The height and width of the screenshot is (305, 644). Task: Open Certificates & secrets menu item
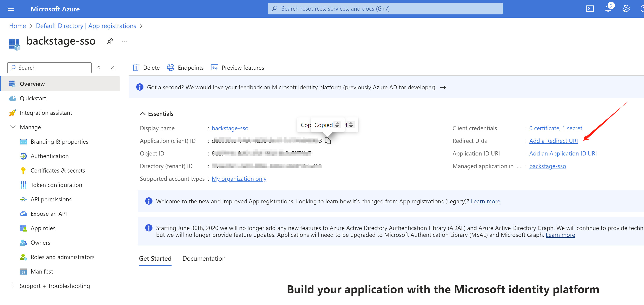pyautogui.click(x=58, y=170)
